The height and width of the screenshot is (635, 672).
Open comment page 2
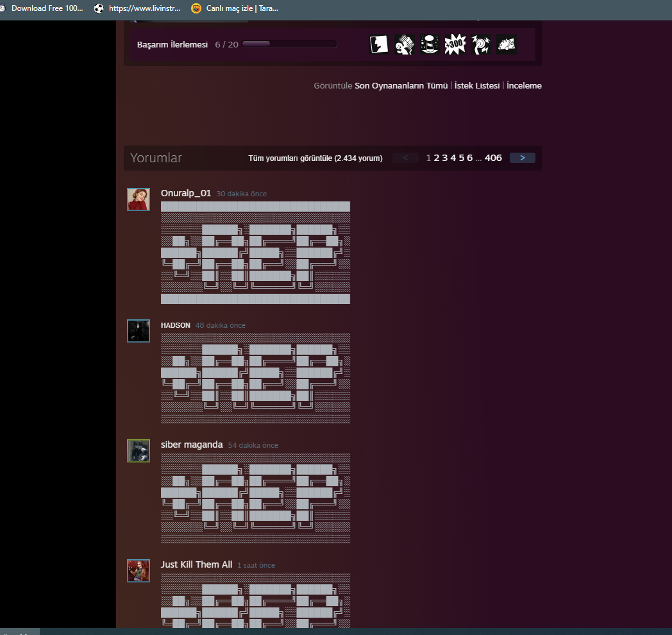coord(436,157)
